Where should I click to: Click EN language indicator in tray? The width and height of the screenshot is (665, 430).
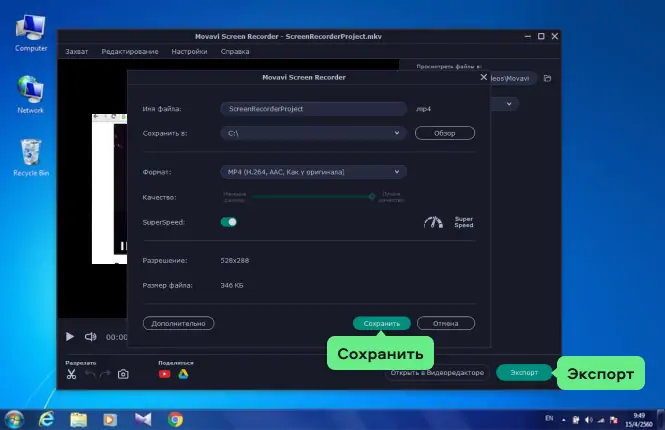coord(549,419)
